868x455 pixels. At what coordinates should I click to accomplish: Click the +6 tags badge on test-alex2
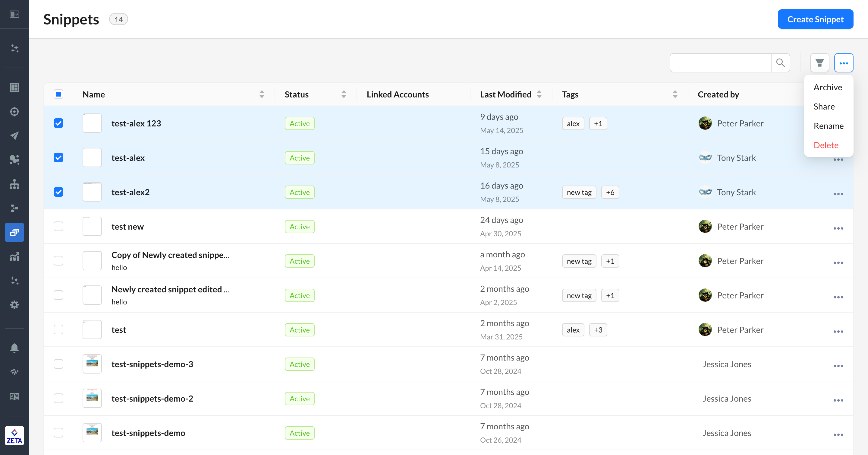click(x=610, y=192)
